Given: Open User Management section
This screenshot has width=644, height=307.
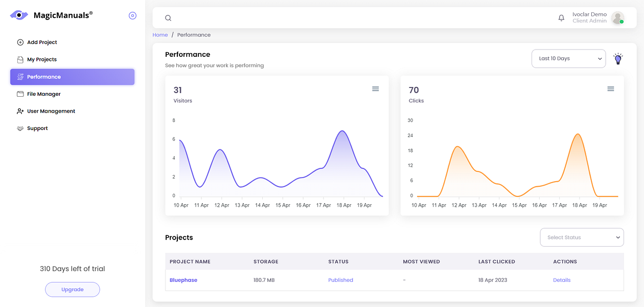Looking at the screenshot, I should (51, 111).
